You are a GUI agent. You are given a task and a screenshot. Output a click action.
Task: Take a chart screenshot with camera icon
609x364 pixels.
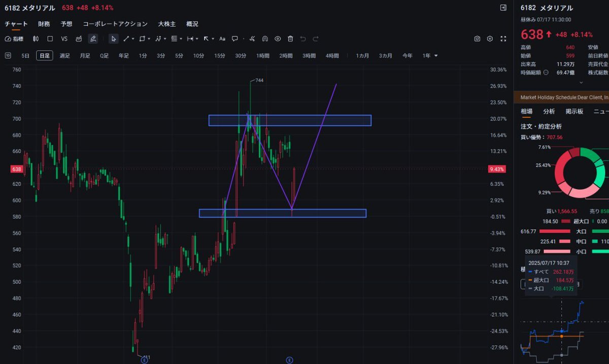click(x=478, y=39)
